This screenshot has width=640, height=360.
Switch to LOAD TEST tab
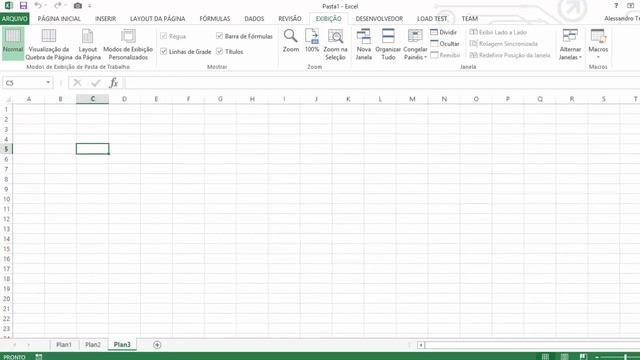tap(432, 19)
